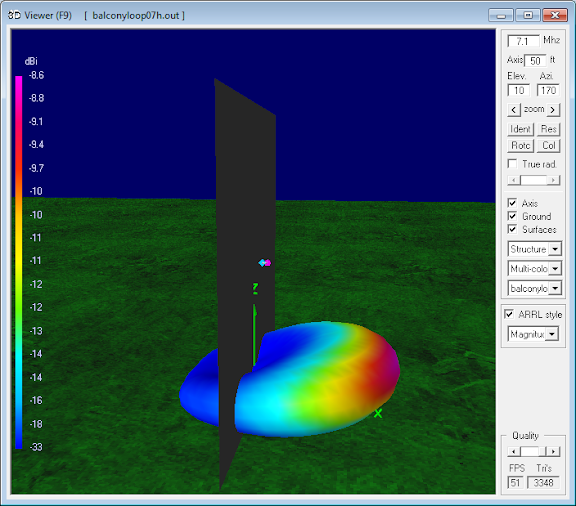Open the Magnitude dropdown

click(552, 334)
